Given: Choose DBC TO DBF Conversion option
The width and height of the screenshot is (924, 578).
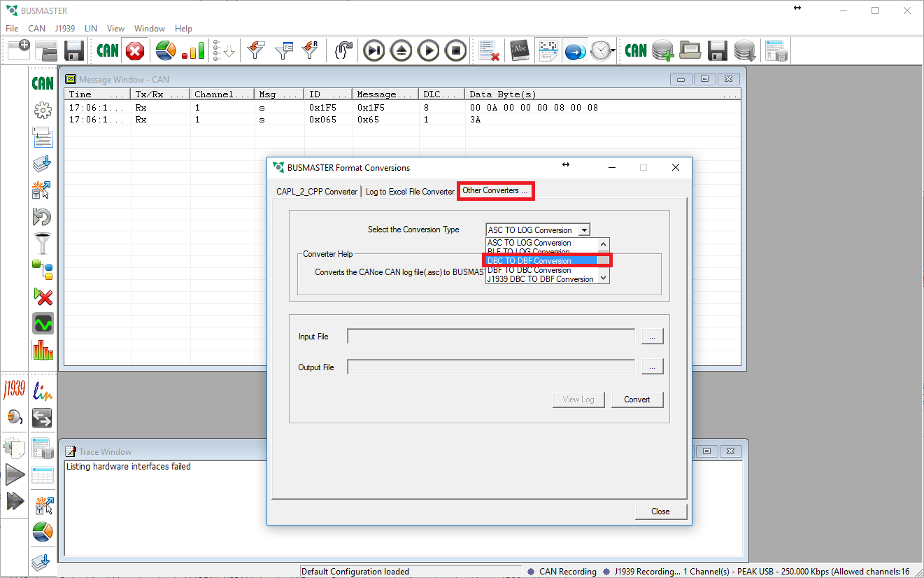Looking at the screenshot, I should click(x=542, y=261).
